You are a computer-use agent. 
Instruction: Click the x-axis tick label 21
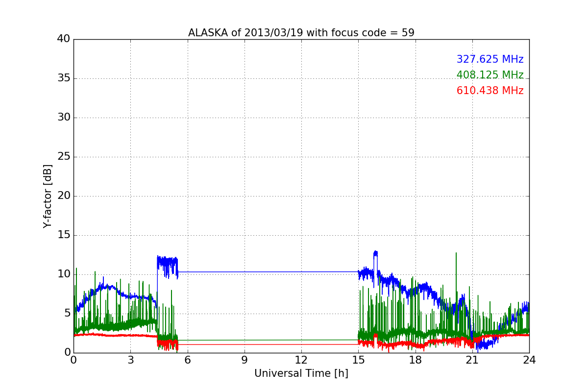pyautogui.click(x=472, y=360)
